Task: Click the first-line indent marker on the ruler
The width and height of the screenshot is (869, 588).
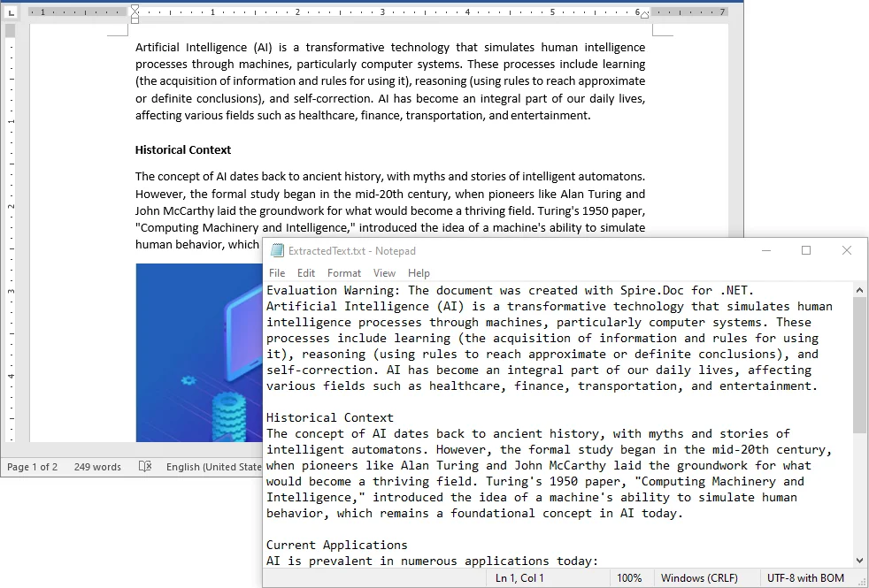Action: (134, 7)
